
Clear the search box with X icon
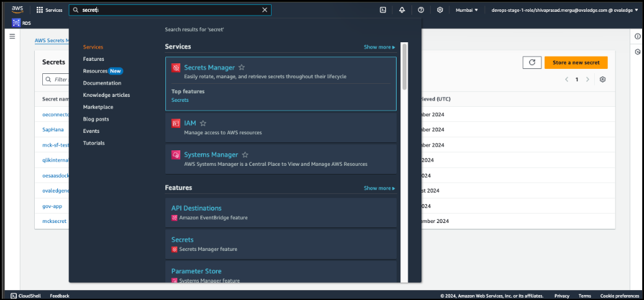point(265,10)
